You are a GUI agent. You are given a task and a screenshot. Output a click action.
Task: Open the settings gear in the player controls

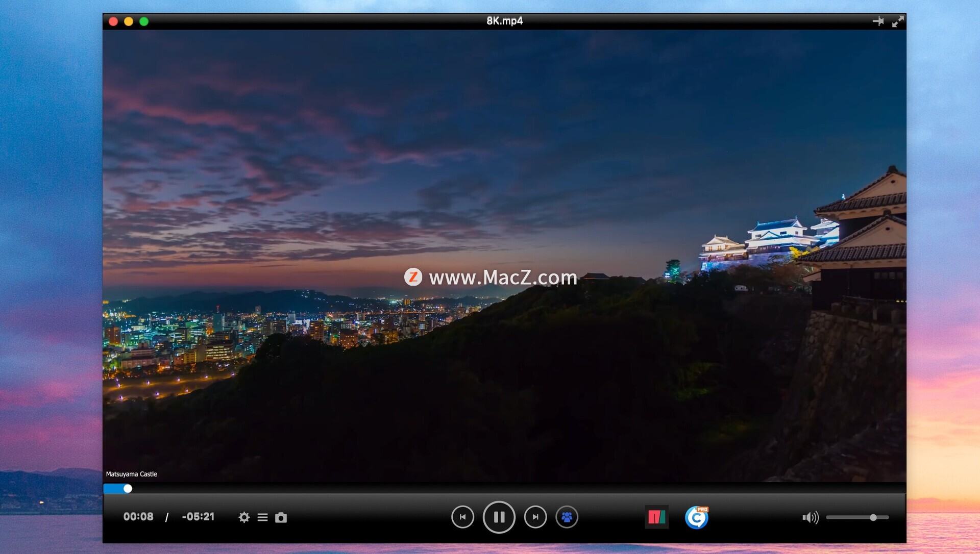(x=244, y=517)
